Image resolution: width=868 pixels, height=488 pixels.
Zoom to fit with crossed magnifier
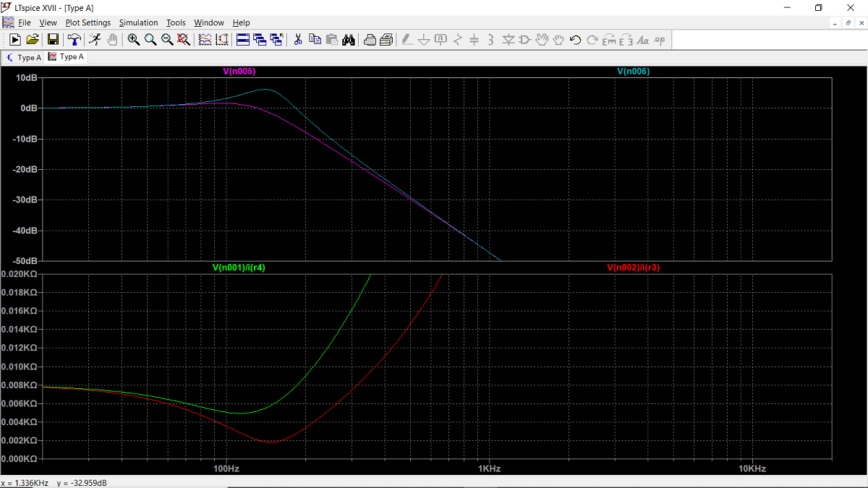point(184,40)
